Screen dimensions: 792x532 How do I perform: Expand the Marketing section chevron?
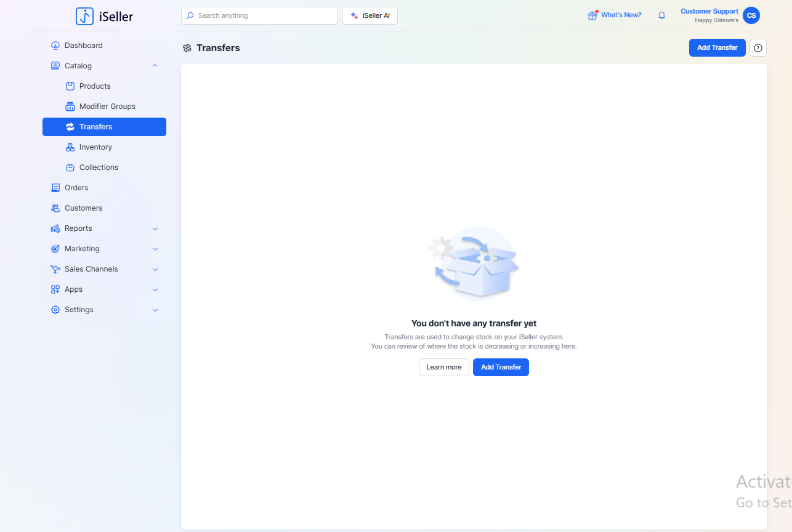tap(155, 249)
